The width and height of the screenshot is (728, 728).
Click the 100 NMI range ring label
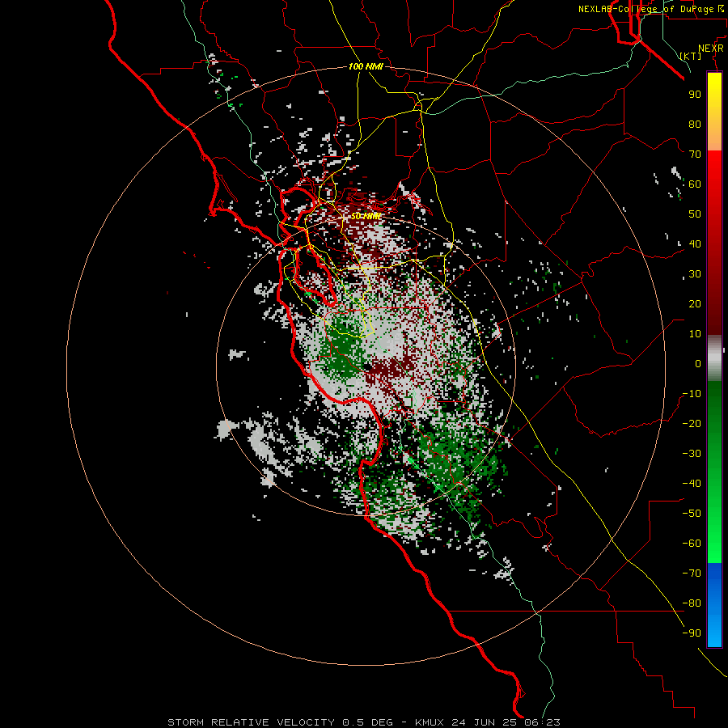pyautogui.click(x=366, y=67)
